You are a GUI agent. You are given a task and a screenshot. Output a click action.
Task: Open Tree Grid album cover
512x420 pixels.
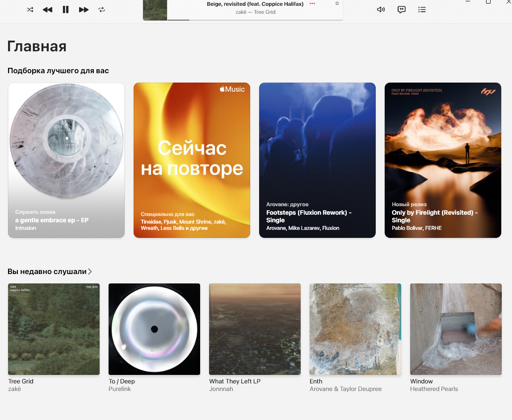coord(54,329)
